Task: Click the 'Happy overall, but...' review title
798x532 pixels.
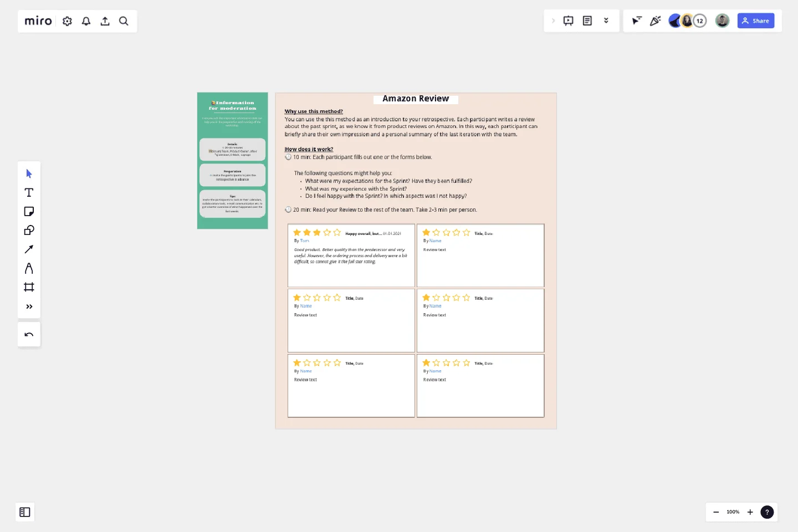Action: click(364, 234)
